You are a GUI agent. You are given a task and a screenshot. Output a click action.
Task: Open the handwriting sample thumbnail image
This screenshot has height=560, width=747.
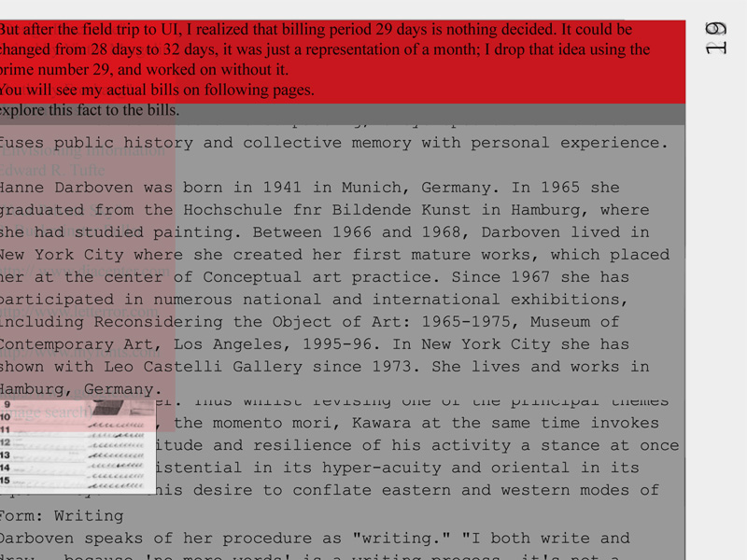tap(78, 446)
